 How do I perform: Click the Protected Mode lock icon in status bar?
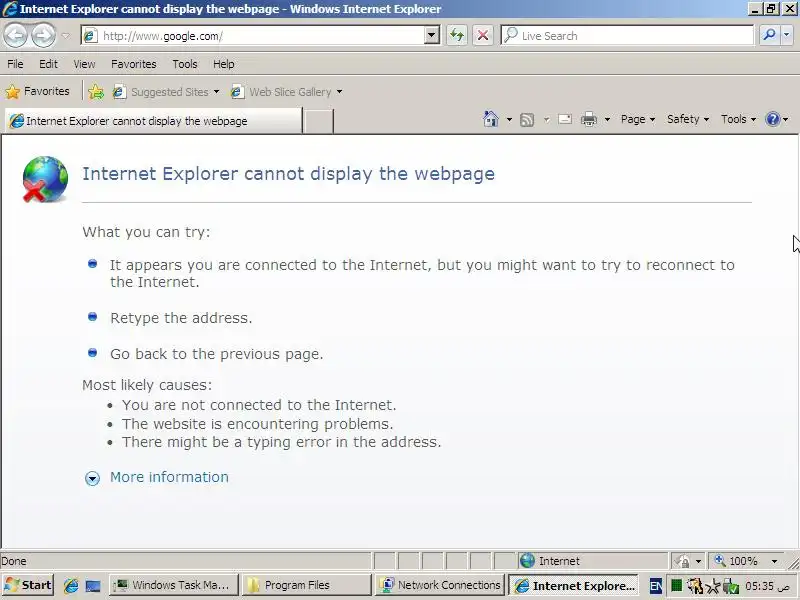(x=683, y=561)
